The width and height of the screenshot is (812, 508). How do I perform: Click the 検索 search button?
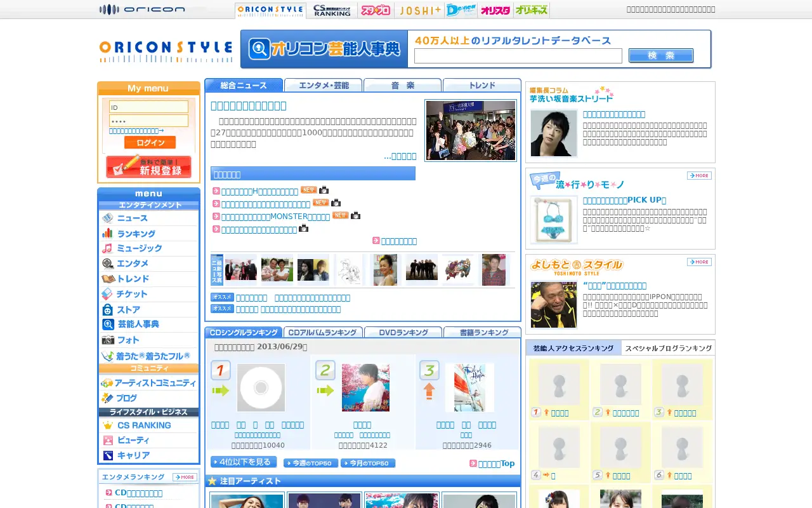[x=661, y=56]
